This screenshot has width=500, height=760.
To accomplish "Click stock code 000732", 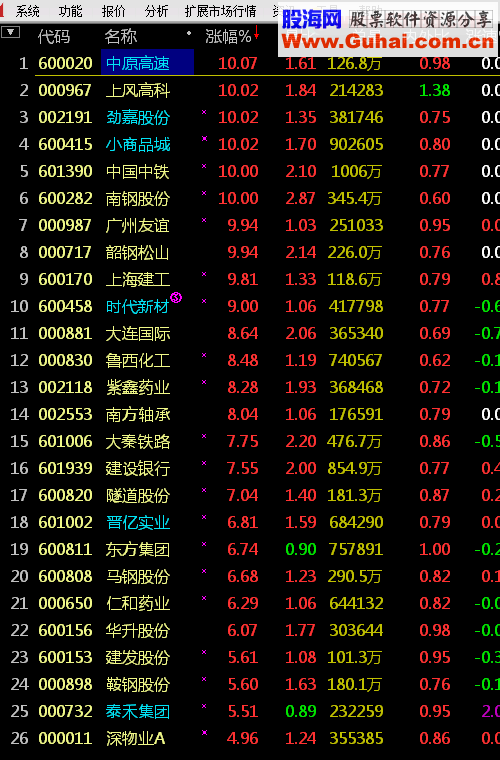I will [x=65, y=711].
